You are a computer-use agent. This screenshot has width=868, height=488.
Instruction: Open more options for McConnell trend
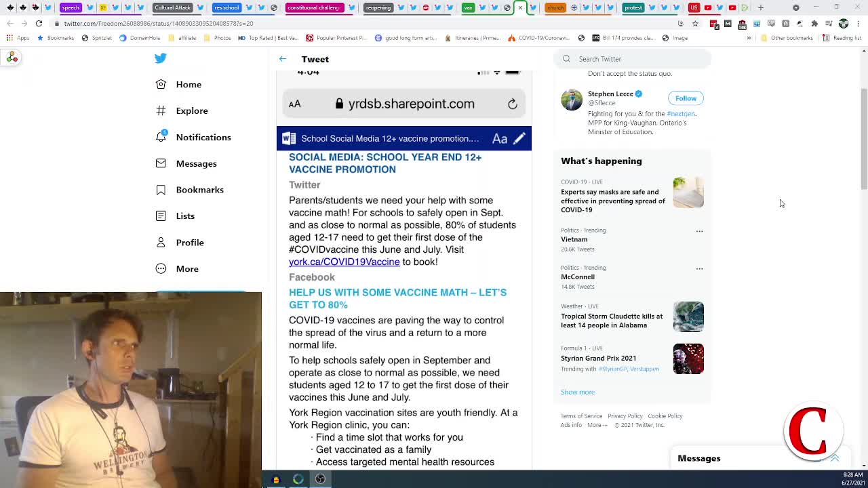click(x=699, y=268)
